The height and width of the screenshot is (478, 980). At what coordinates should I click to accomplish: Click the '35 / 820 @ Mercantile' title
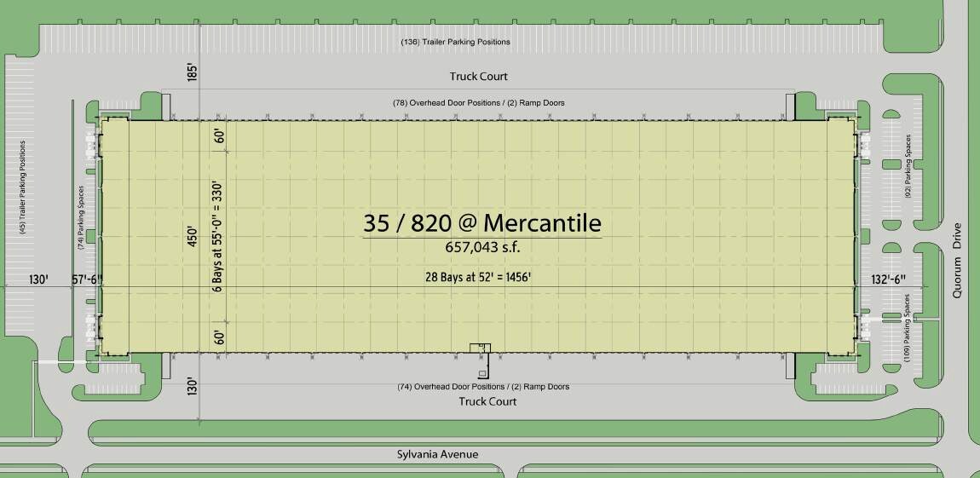[x=481, y=223]
